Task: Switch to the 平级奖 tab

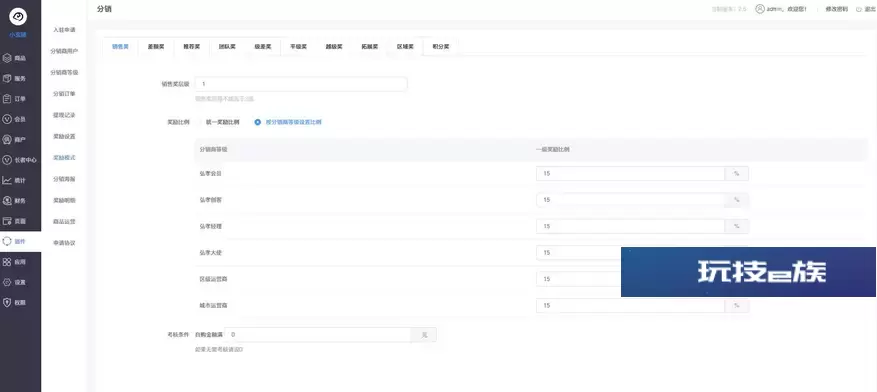Action: pos(299,47)
